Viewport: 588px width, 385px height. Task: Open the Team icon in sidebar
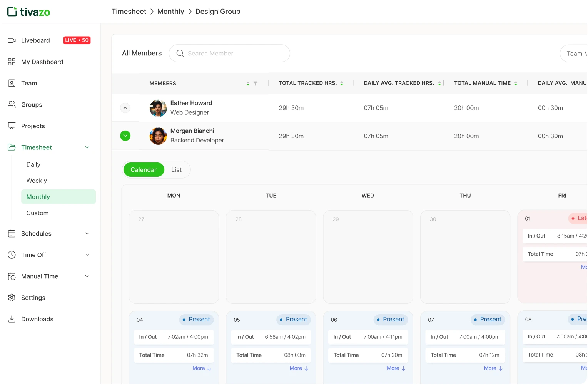[12, 83]
